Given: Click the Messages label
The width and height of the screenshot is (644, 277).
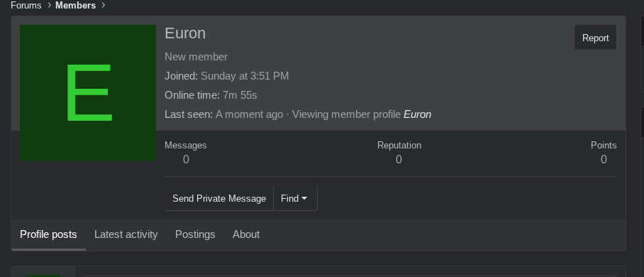Looking at the screenshot, I should [186, 146].
